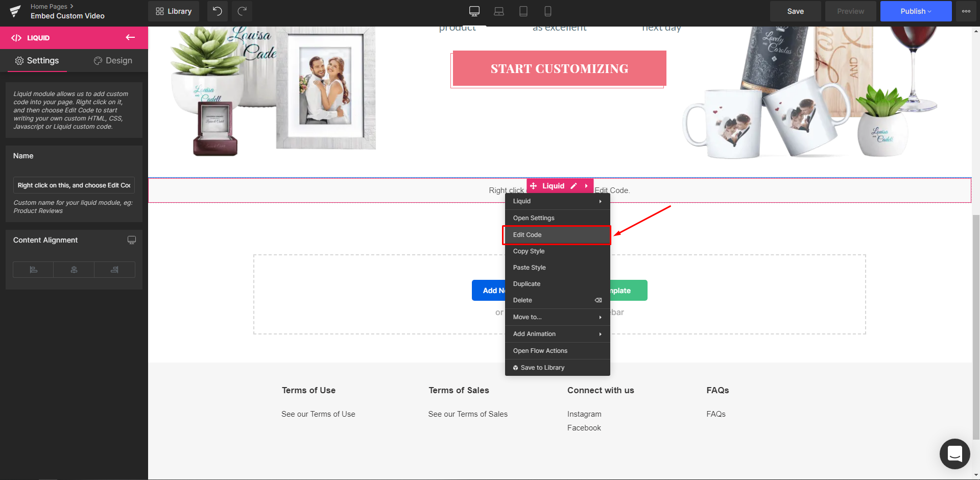Click the liquid module Name input field
This screenshot has width=980, height=480.
tap(74, 185)
